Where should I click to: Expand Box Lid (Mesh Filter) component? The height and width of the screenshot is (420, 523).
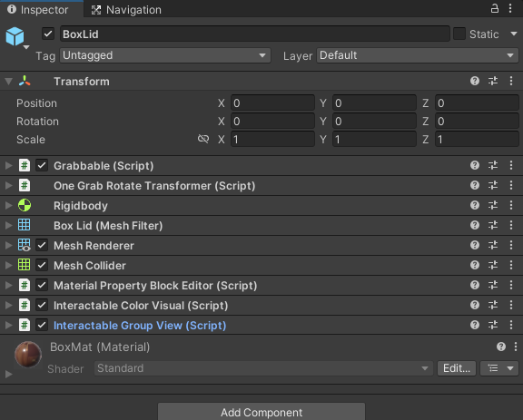[9, 225]
